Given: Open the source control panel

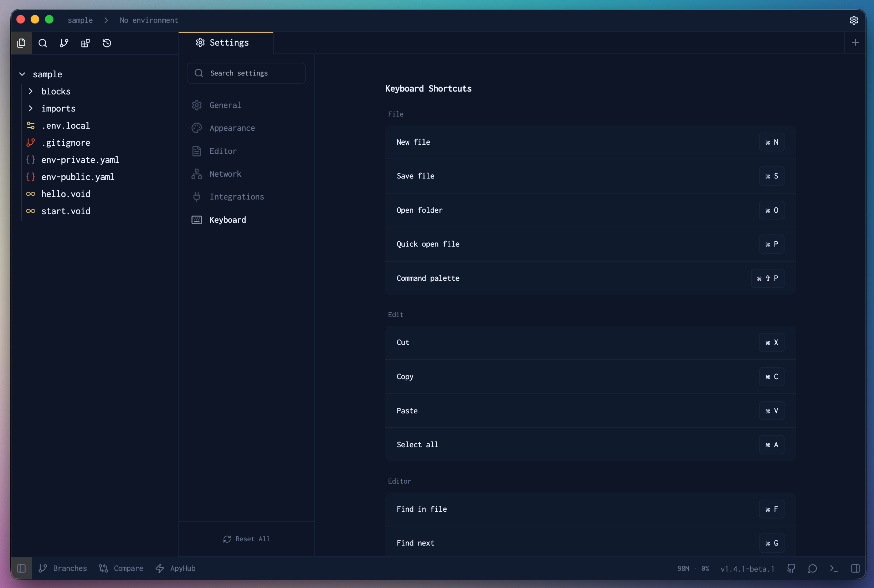Looking at the screenshot, I should coord(63,43).
